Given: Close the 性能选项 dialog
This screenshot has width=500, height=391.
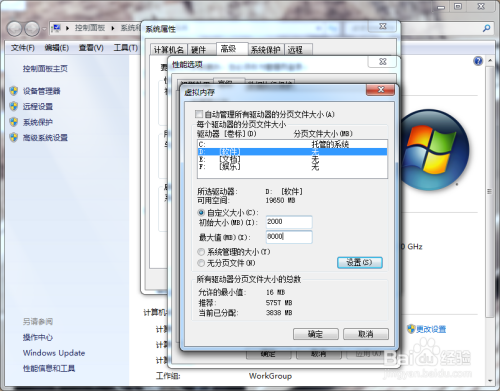Looking at the screenshot, I should (x=383, y=61).
